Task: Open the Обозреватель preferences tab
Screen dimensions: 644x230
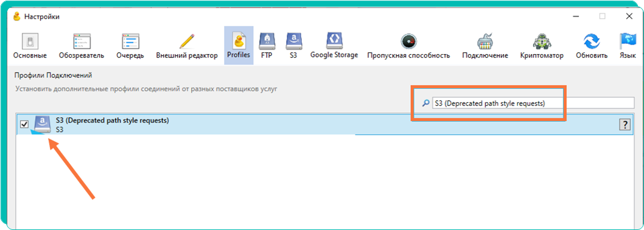Action: pyautogui.click(x=82, y=46)
